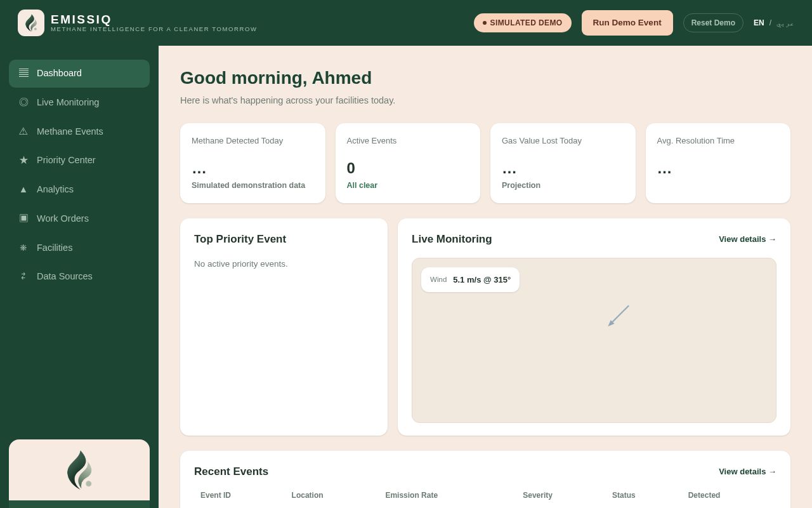The width and height of the screenshot is (812, 508).
Task: Click the Status column header
Action: tap(624, 495)
